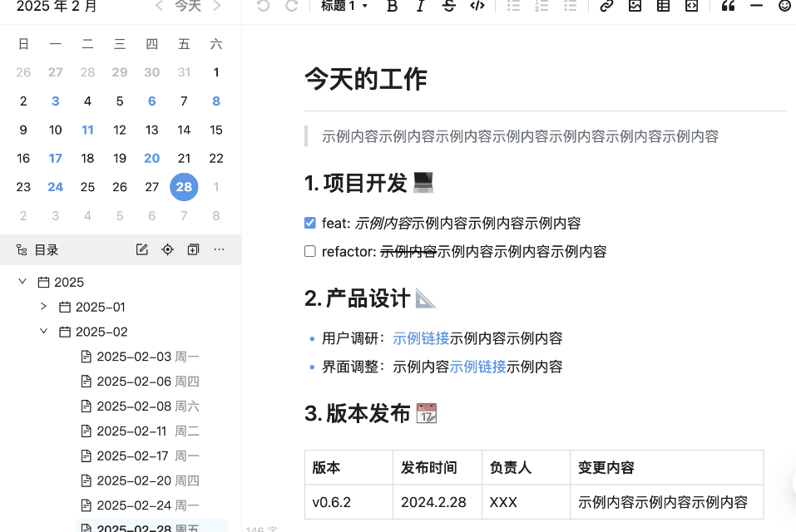Viewport: 796px width, 532px height.
Task: Toggle bold formatting
Action: 392,6
